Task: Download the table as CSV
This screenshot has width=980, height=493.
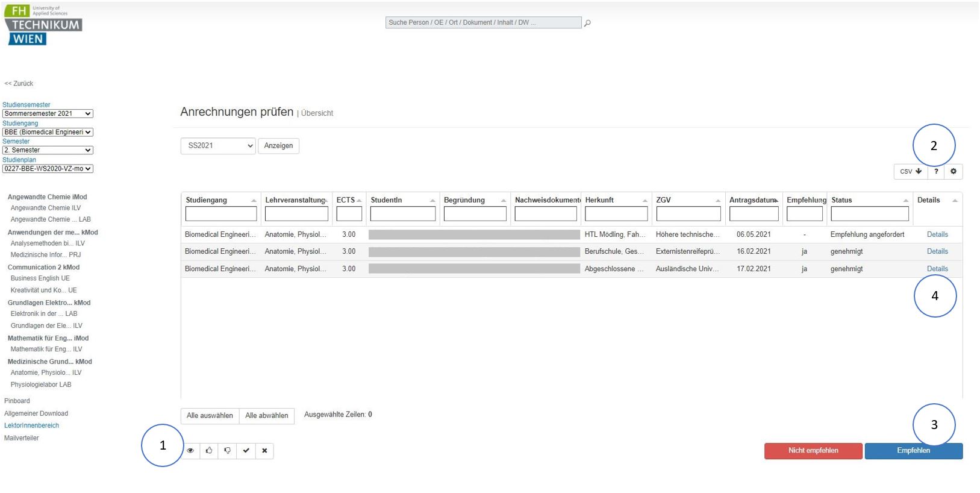Action: click(910, 172)
